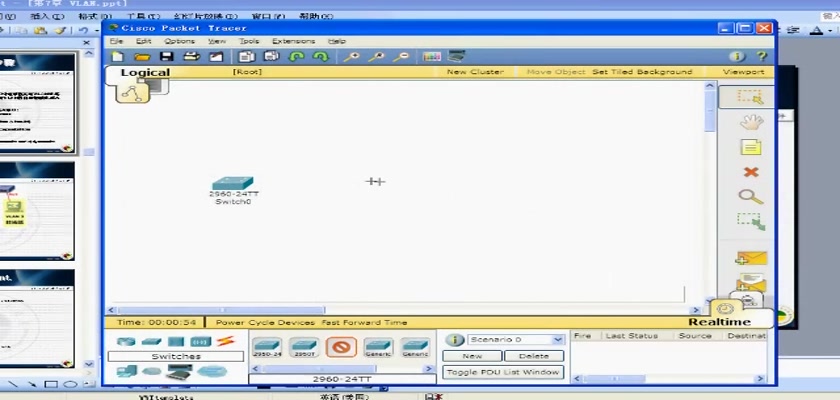840x400 pixels.
Task: Click the Viewport button
Action: 744,72
